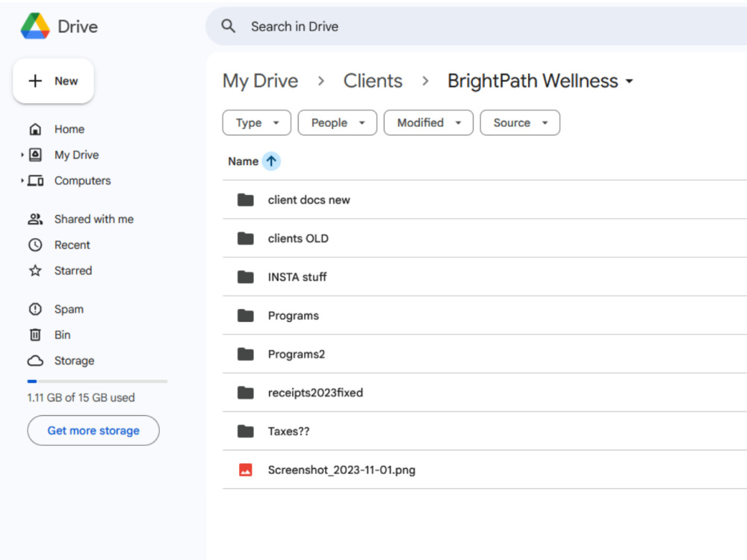This screenshot has width=747, height=560.
Task: Click the Home icon in sidebar
Action: [x=35, y=129]
